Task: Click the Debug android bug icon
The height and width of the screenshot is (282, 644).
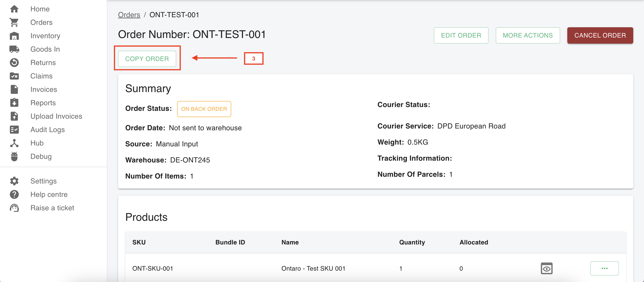Action: pyautogui.click(x=14, y=157)
